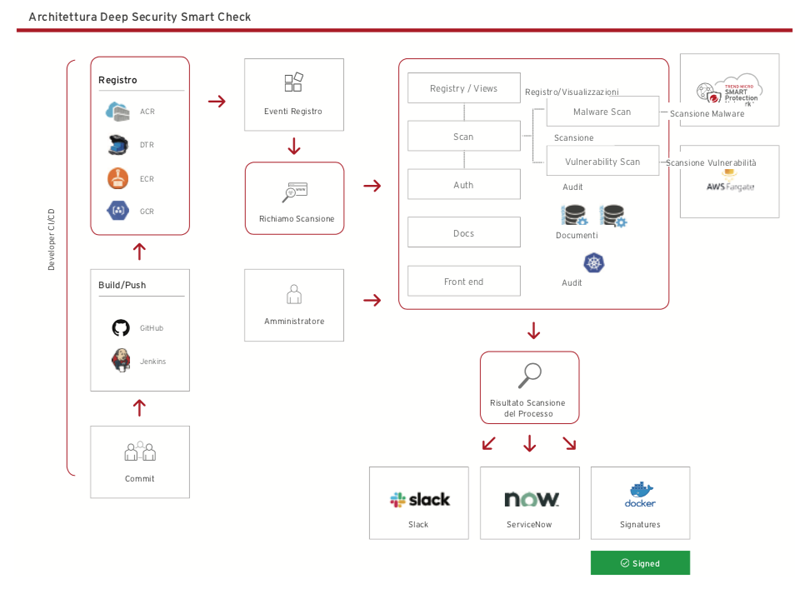Select the Vulnerability Scan box
The image size is (800, 594).
tap(603, 161)
